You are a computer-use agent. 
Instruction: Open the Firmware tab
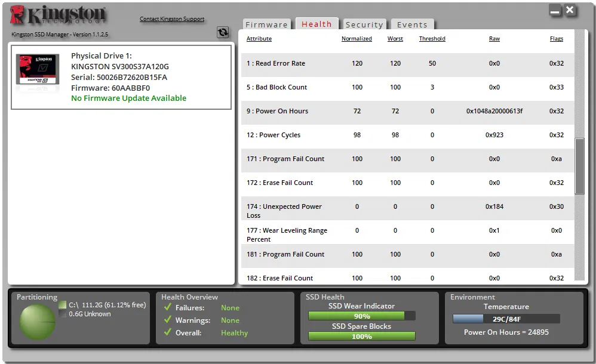[266, 24]
